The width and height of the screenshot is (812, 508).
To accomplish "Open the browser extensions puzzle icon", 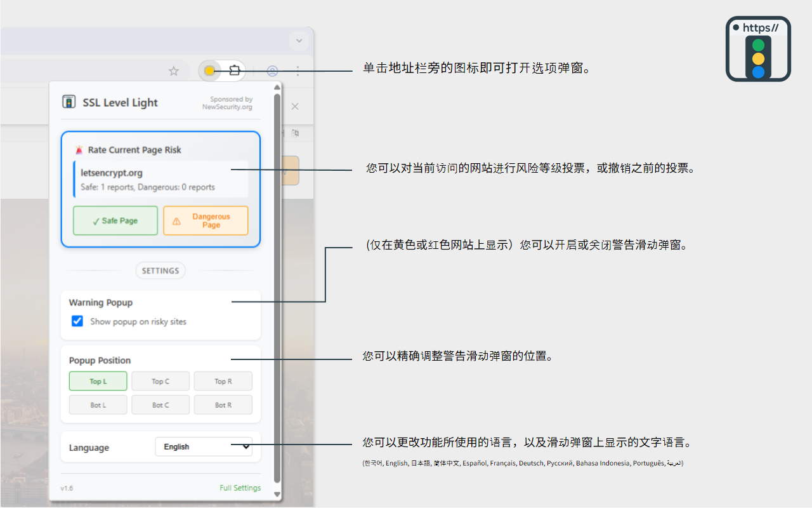I will tap(234, 70).
